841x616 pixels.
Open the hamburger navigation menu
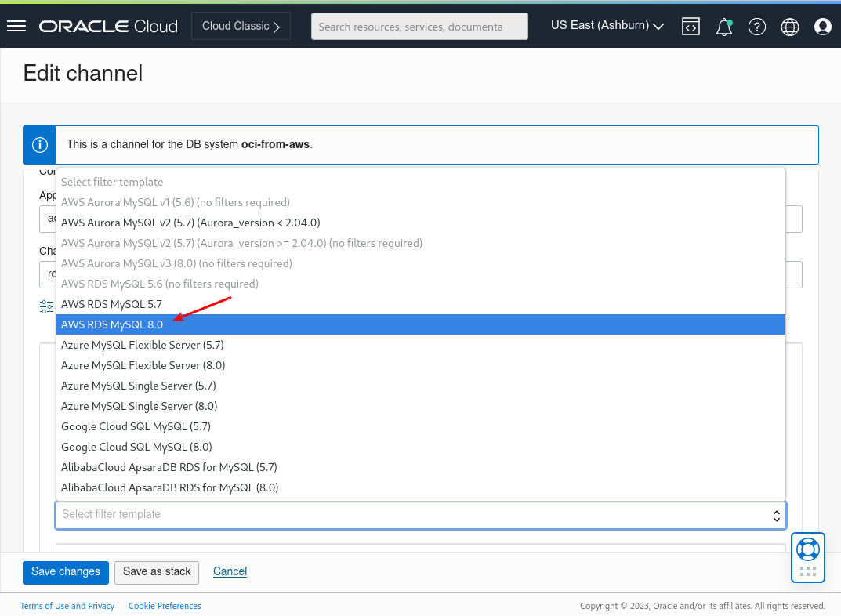click(16, 26)
